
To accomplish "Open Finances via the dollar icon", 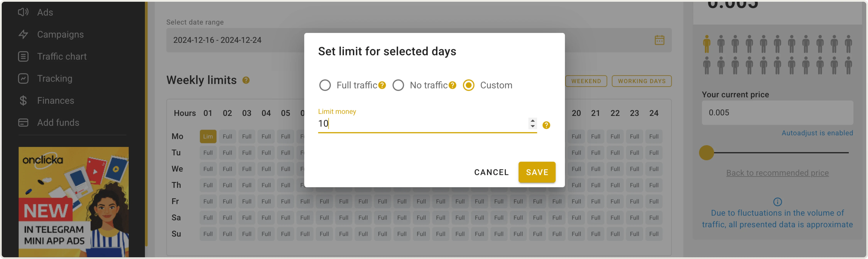I will point(23,100).
